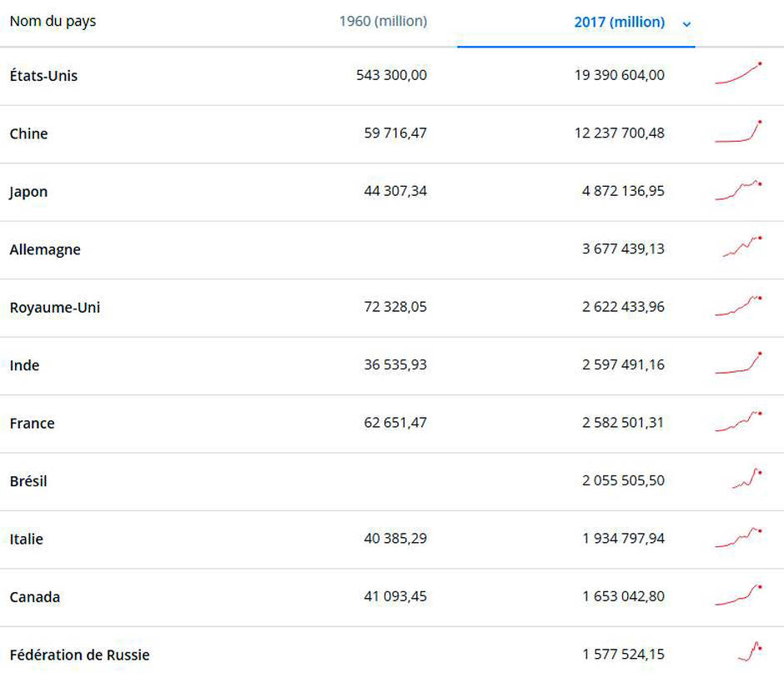The image size is (784, 678).
Task: Click the Italie country name
Action: pos(26,540)
